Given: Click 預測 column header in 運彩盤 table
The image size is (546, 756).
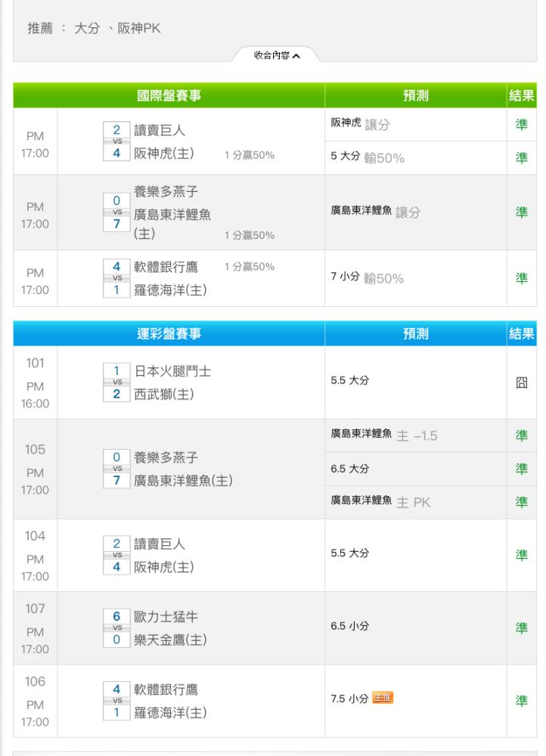Looking at the screenshot, I should pyautogui.click(x=415, y=333).
